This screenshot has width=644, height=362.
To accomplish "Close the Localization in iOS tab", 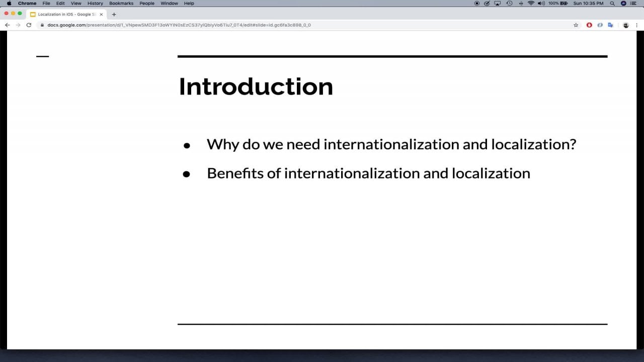I will [101, 15].
